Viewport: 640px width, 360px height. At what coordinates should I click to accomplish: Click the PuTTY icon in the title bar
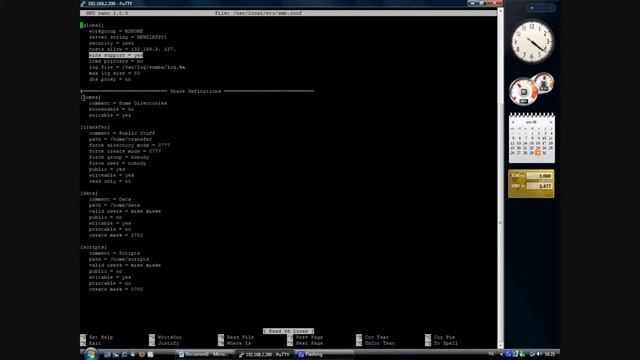[83, 4]
